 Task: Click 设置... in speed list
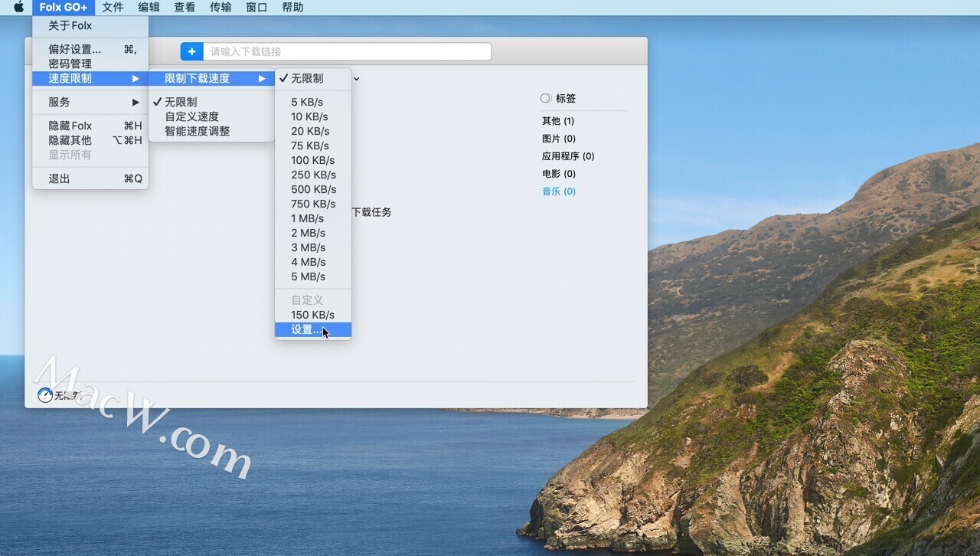coord(313,329)
